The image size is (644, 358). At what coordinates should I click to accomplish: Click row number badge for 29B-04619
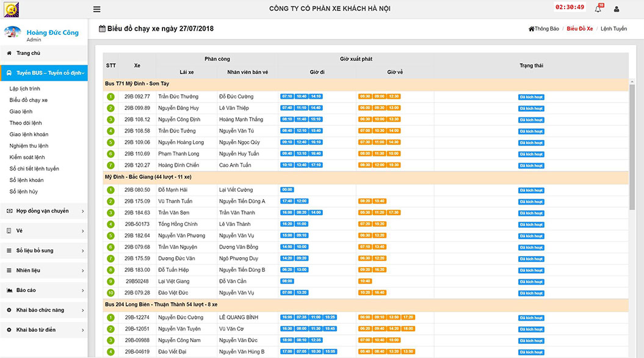coord(110,352)
